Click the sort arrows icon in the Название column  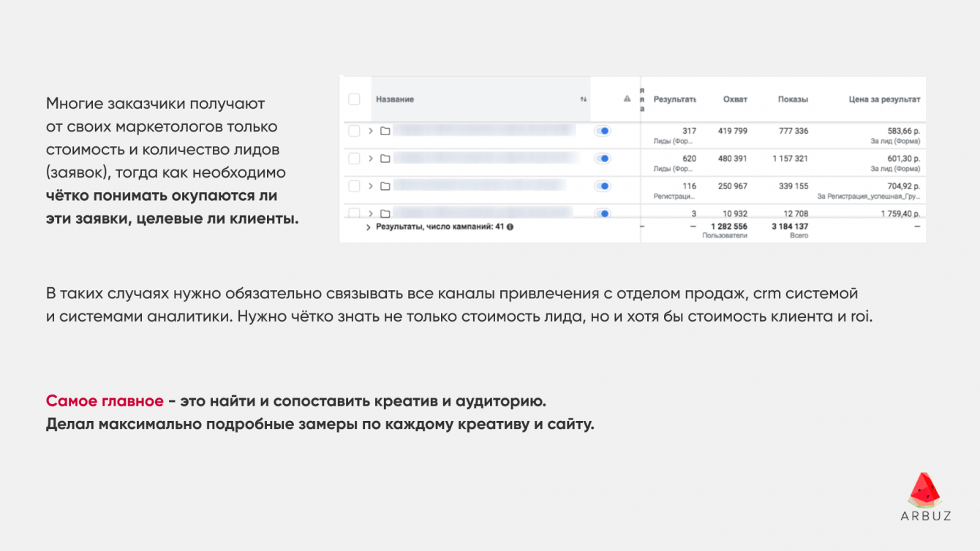pos(584,99)
